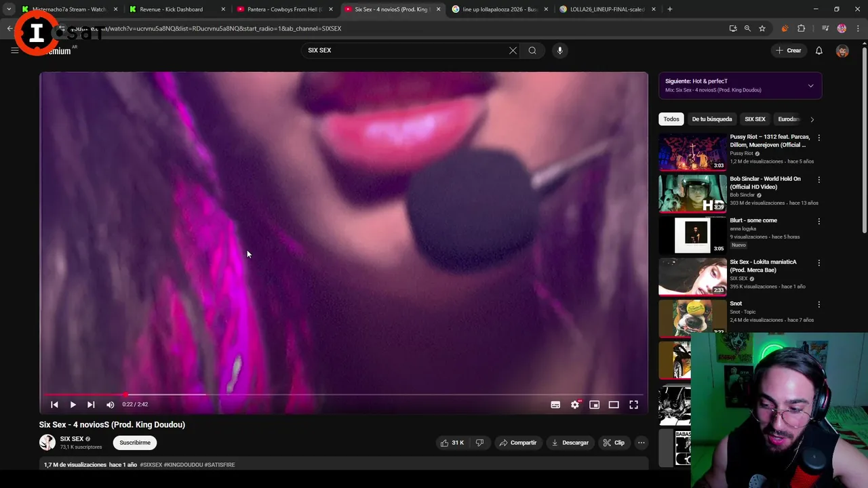
Task: Switch to miniplayer mode
Action: [x=594, y=405]
